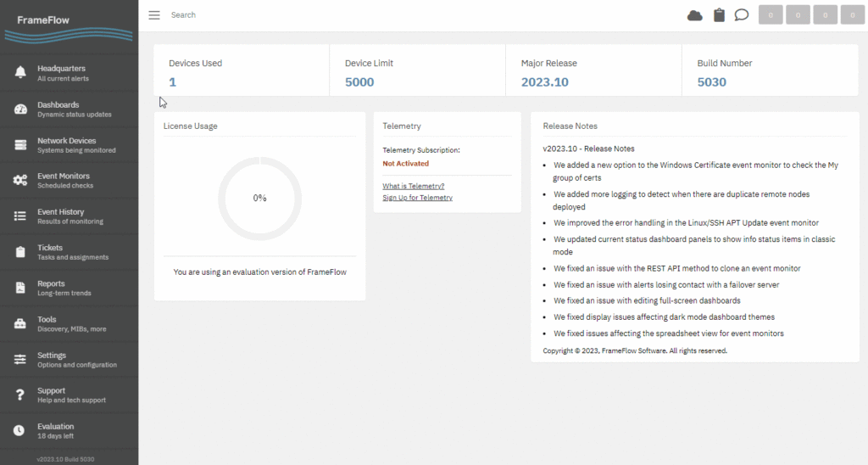Click the Reports document icon
This screenshot has height=465, width=868.
[20, 288]
